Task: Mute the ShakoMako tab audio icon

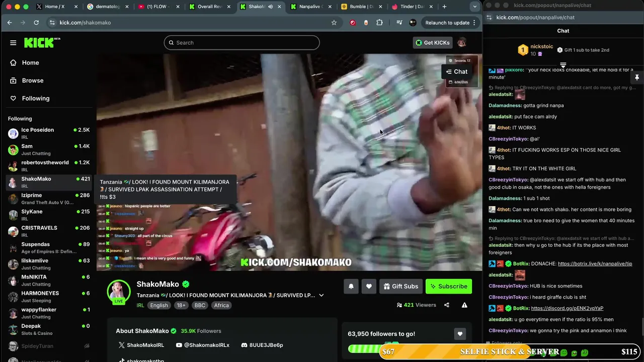Action: pos(271,7)
